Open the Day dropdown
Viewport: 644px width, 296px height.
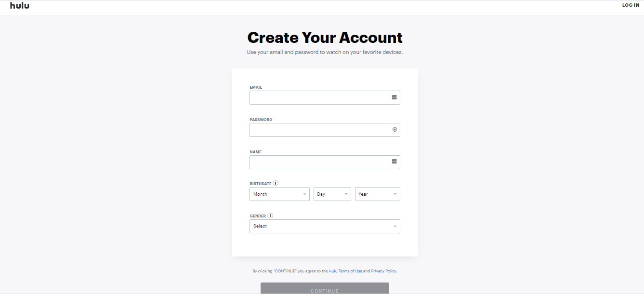click(332, 194)
